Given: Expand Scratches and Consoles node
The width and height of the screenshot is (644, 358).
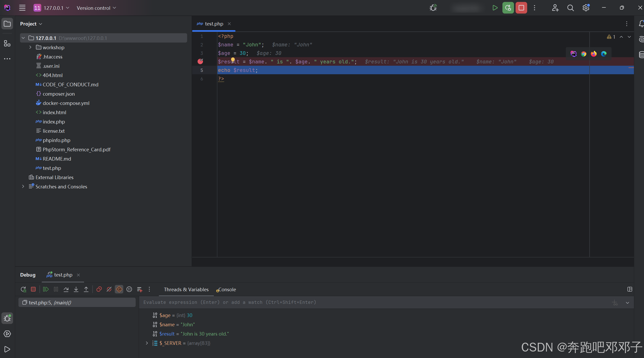Looking at the screenshot, I should pyautogui.click(x=23, y=187).
